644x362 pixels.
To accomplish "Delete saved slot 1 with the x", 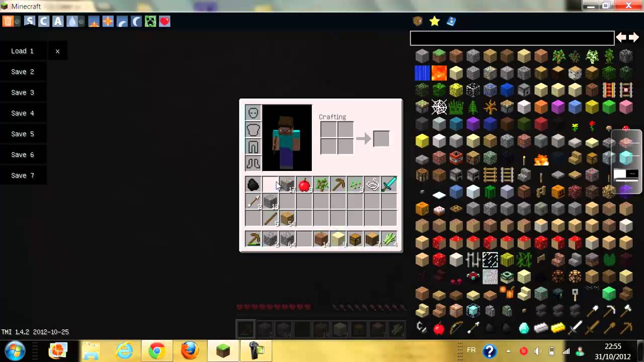I will (57, 51).
